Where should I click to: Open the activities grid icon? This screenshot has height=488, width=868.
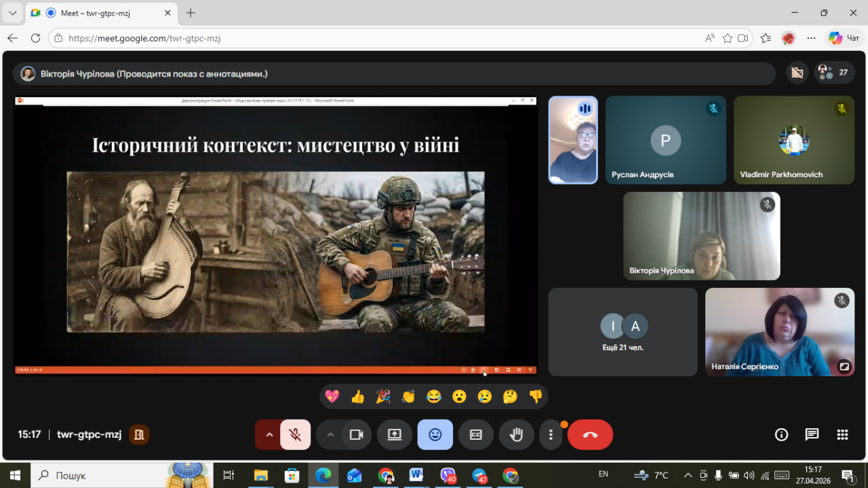point(842,435)
